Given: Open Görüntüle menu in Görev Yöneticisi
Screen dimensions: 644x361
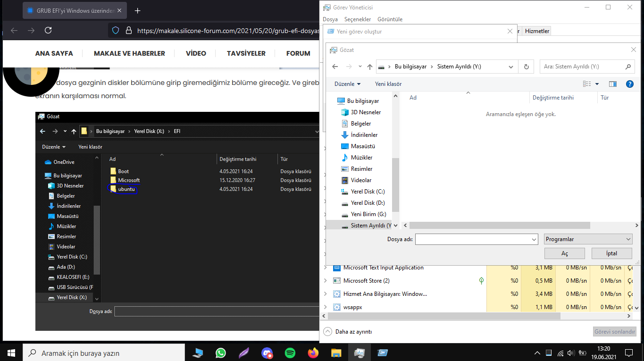Looking at the screenshot, I should point(390,19).
